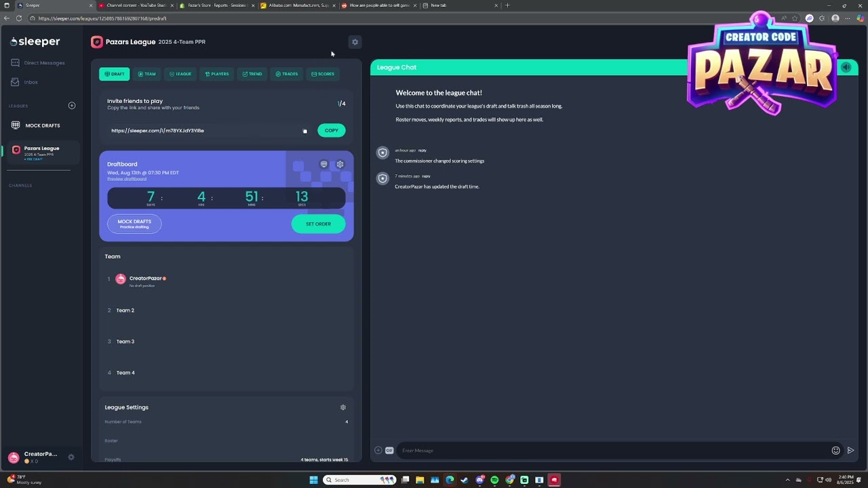Switch to the DRAFT tab
Image resolution: width=868 pixels, height=488 pixels.
click(114, 74)
